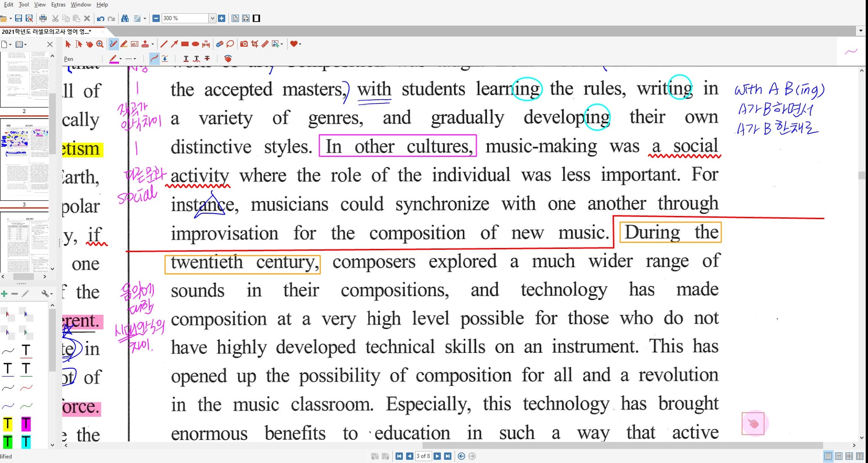Screen dimensions: 868x463
Task: Fit page width icon
Action: pyautogui.click(x=246, y=18)
